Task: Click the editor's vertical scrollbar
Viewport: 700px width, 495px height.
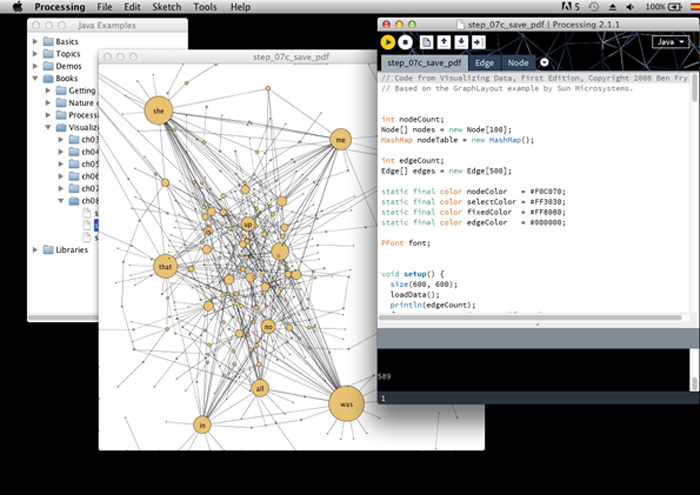Action: (x=694, y=88)
